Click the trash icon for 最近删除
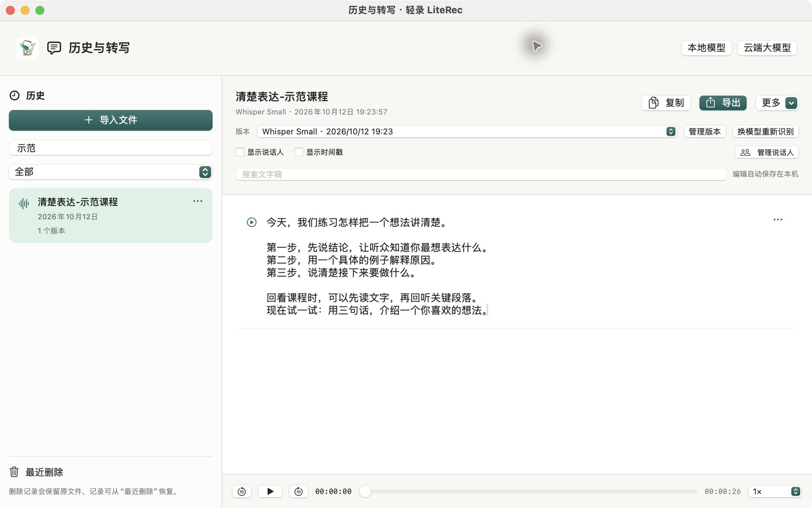The height and width of the screenshot is (508, 812). point(14,472)
